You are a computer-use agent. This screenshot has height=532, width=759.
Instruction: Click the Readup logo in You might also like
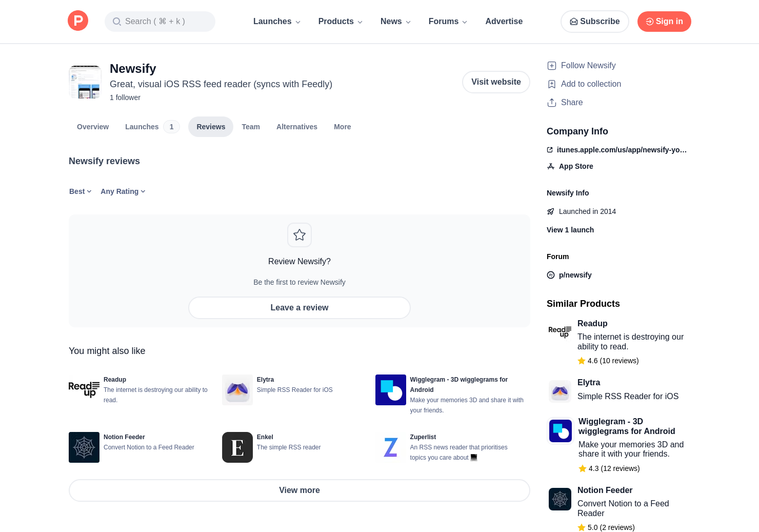[x=84, y=390]
